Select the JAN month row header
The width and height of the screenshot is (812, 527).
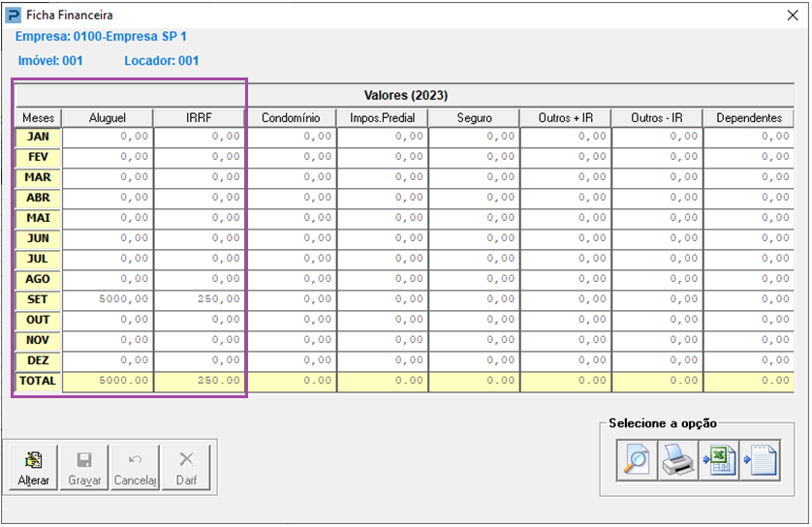(x=38, y=137)
